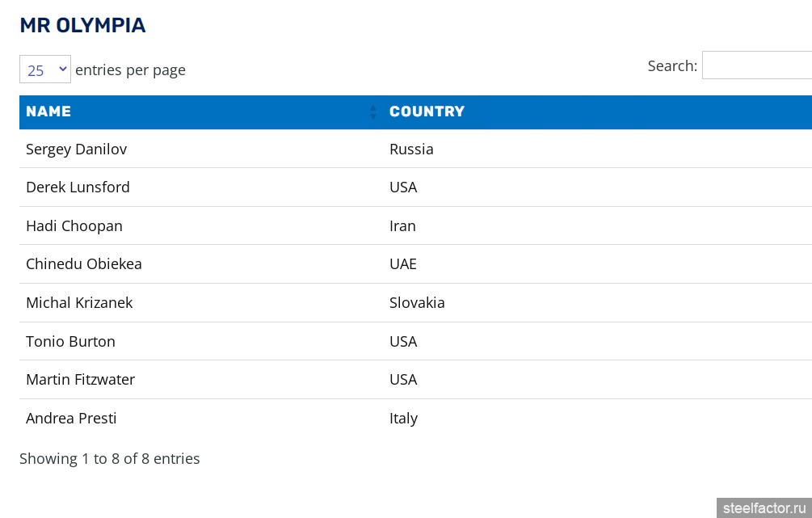Open the entries per page dropdown

click(45, 70)
